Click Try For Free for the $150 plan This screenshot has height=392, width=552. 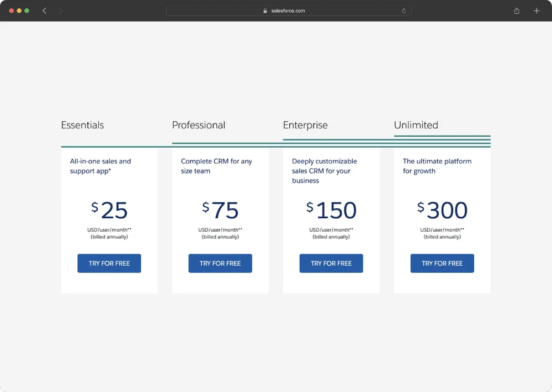(x=331, y=264)
